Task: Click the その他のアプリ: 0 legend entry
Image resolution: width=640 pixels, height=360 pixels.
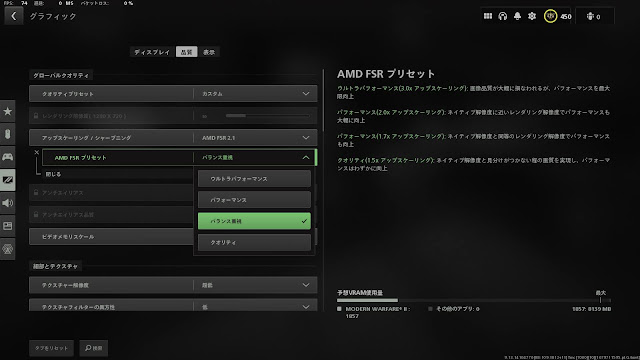Action: [x=454, y=309]
